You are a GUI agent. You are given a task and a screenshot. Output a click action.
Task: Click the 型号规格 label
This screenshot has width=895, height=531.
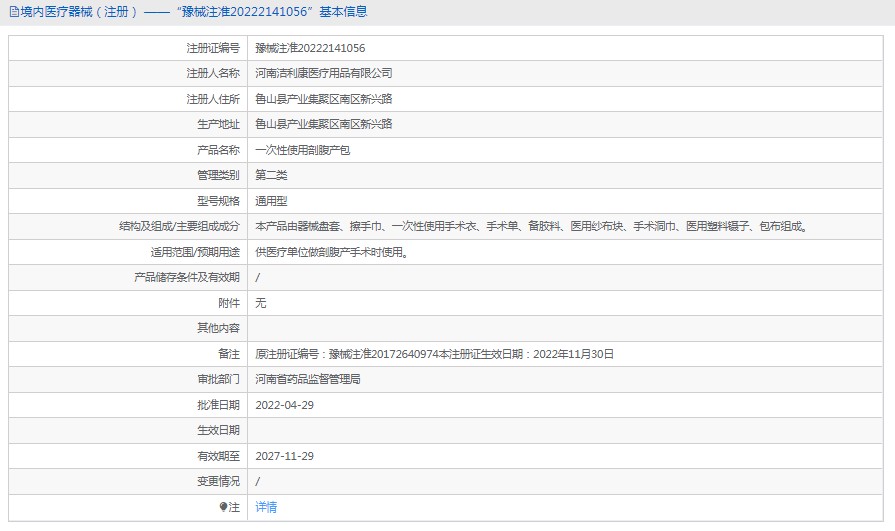point(218,201)
